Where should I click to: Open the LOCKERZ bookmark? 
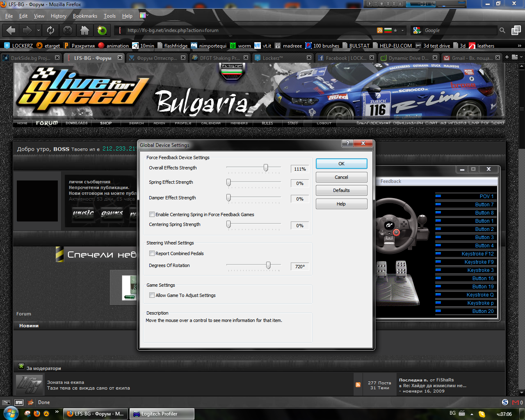coord(18,46)
